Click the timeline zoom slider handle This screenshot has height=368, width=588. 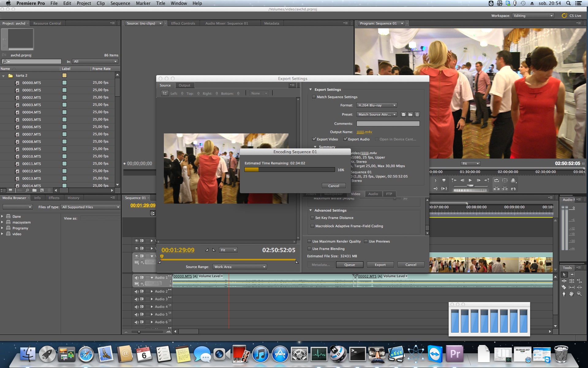139,332
